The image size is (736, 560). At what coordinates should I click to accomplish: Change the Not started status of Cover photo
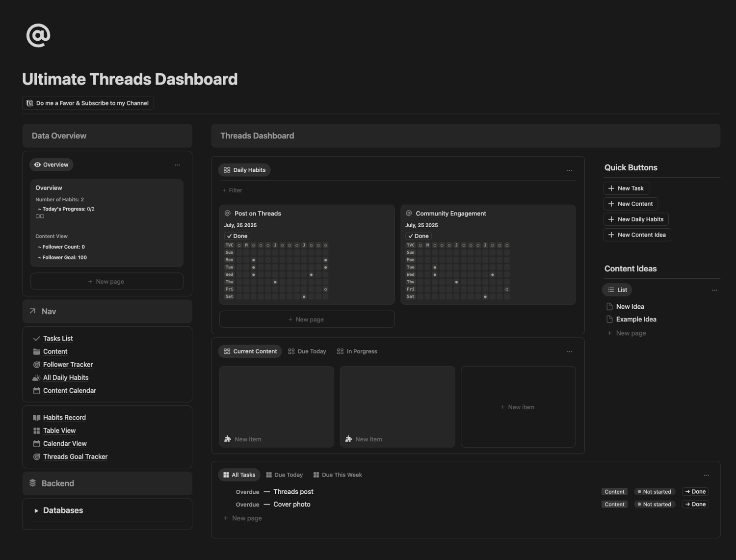coord(655,505)
